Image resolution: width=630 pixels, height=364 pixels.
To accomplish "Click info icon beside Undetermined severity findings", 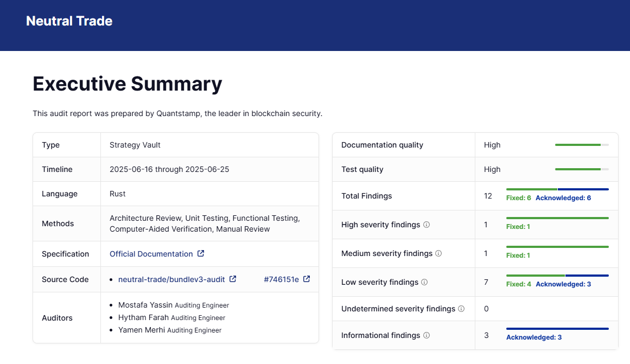I will pyautogui.click(x=461, y=309).
